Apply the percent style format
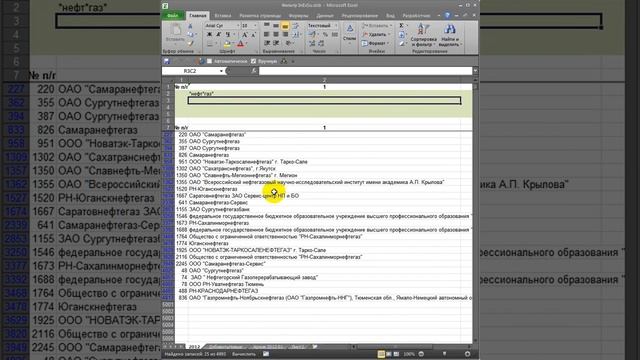This screenshot has width=640, height=360. [x=325, y=35]
